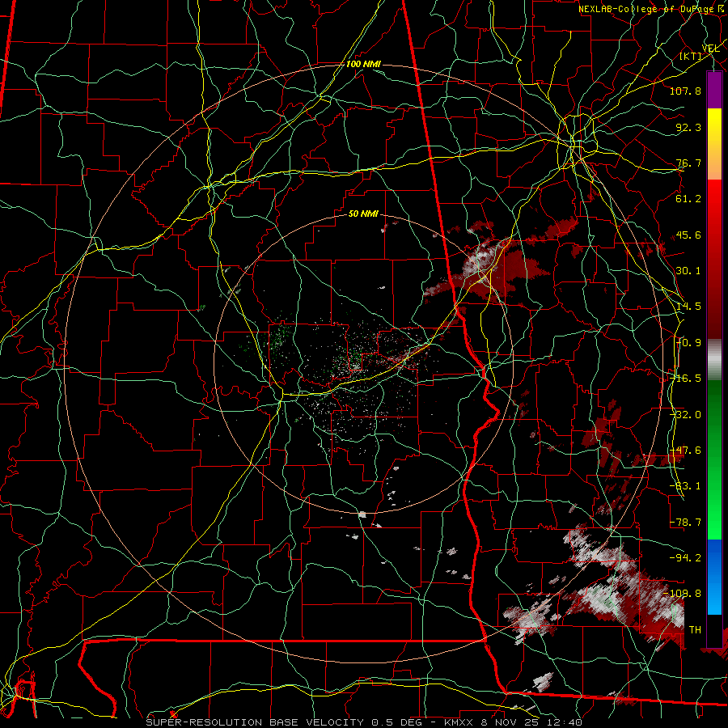Click the -16.5 velocity scale value
This screenshot has width=728, height=728.
685,379
